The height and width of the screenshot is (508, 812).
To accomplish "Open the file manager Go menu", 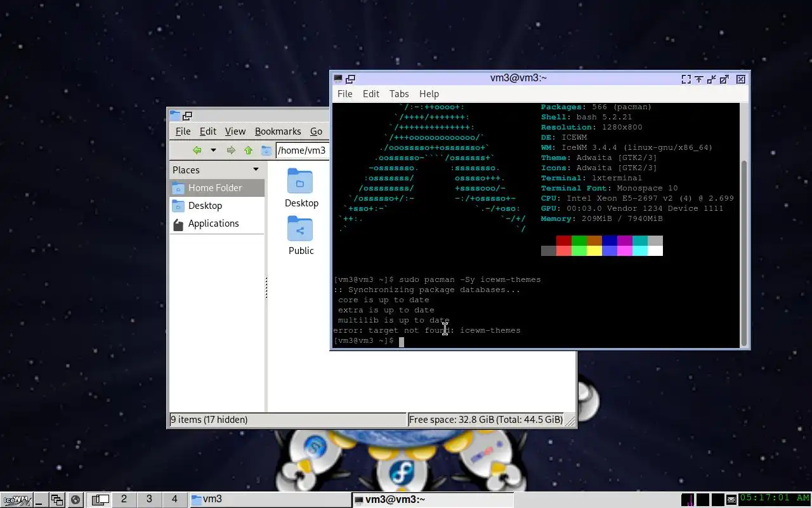I will coord(317,131).
